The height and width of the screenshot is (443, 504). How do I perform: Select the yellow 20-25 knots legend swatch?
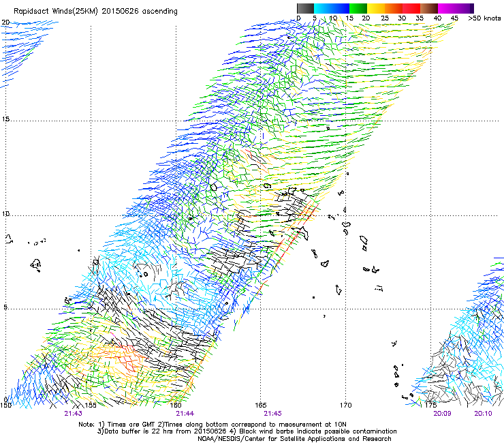tap(376, 8)
